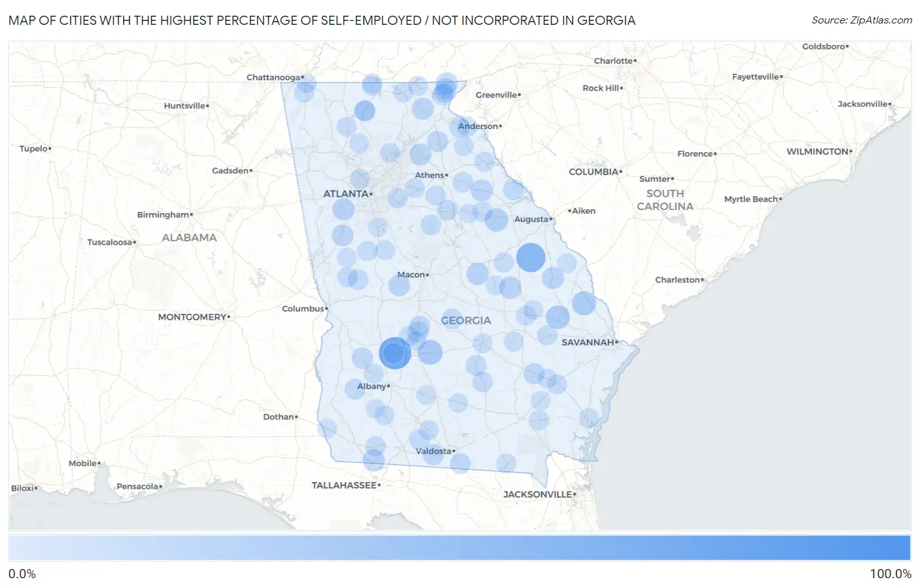Click the SOUTH CAROLINA state label

665,199
